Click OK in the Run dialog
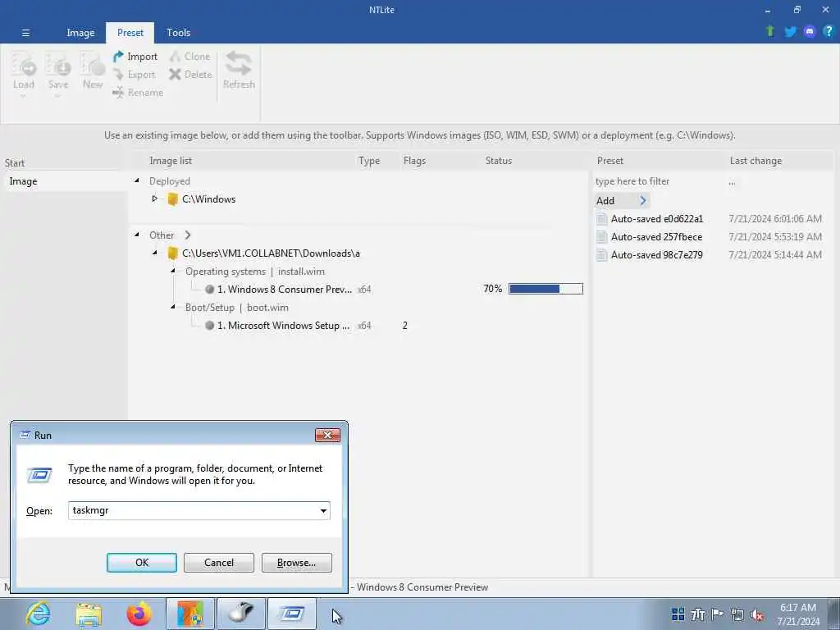Viewport: 840px width, 630px height. point(142,563)
